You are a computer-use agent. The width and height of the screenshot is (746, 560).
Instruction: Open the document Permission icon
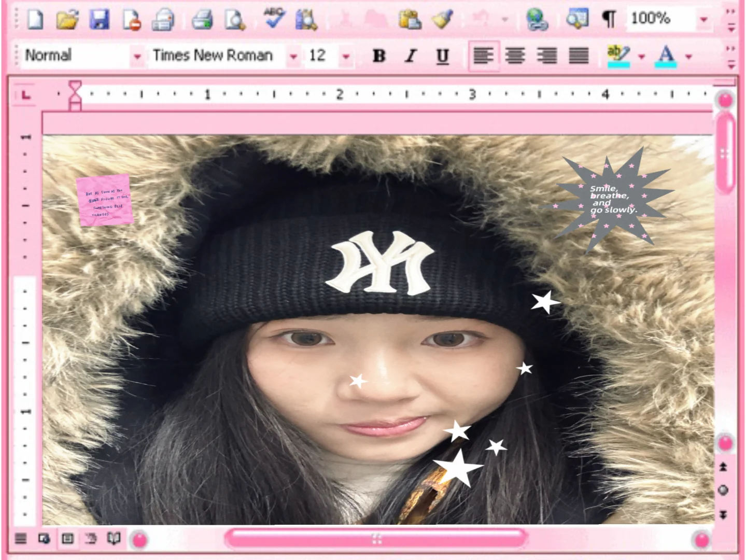pyautogui.click(x=131, y=19)
